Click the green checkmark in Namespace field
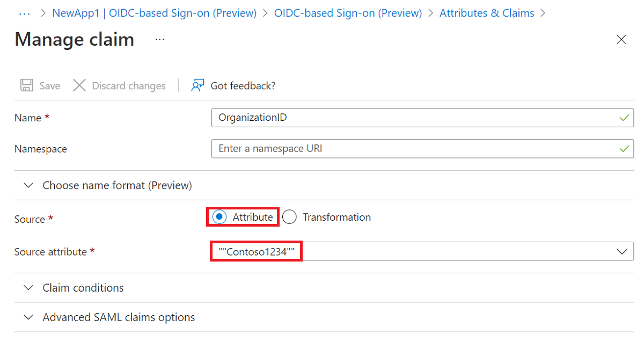 [x=624, y=148]
